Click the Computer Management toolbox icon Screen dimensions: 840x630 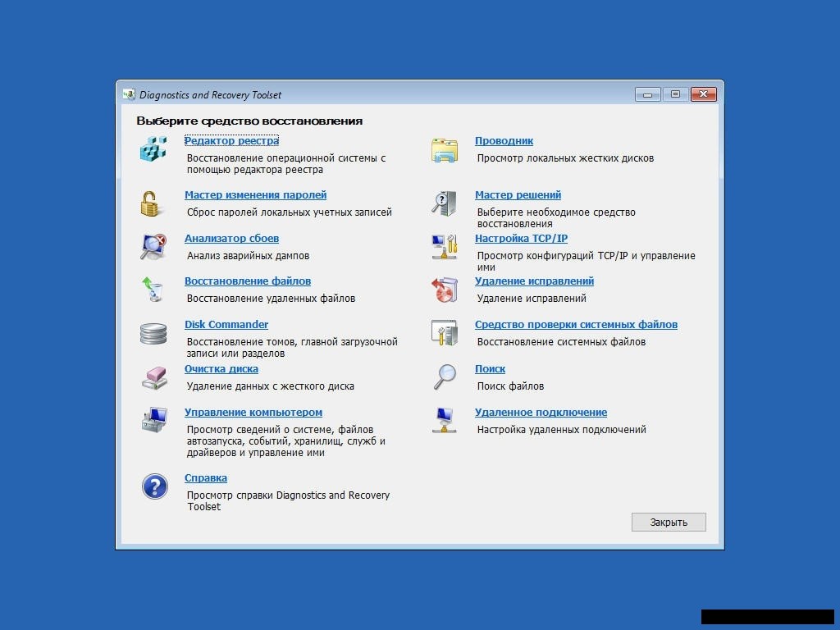coord(154,420)
